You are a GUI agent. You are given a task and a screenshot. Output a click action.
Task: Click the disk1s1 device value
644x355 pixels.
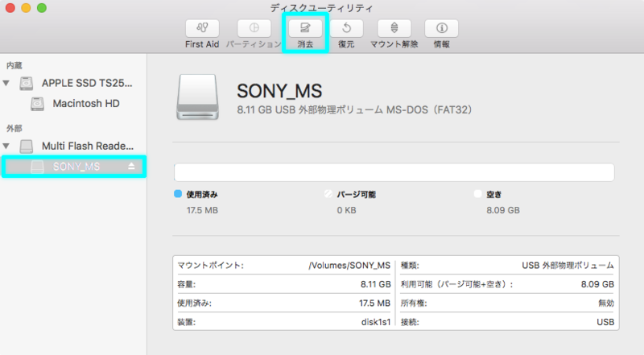[x=376, y=322]
